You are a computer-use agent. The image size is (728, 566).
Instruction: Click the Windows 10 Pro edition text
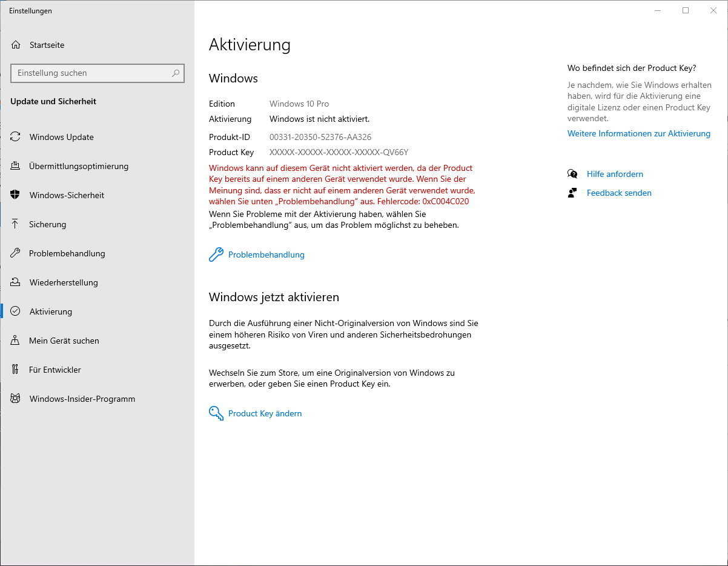(x=299, y=104)
